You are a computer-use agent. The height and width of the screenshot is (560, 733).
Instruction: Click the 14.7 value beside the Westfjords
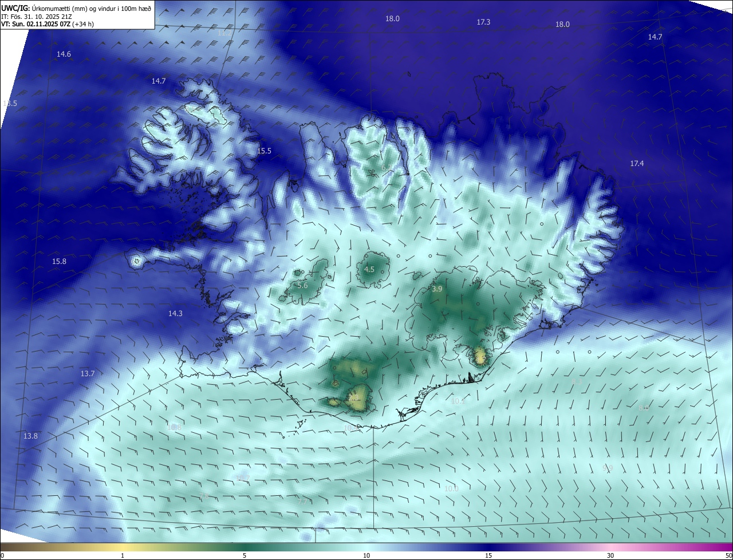[159, 81]
